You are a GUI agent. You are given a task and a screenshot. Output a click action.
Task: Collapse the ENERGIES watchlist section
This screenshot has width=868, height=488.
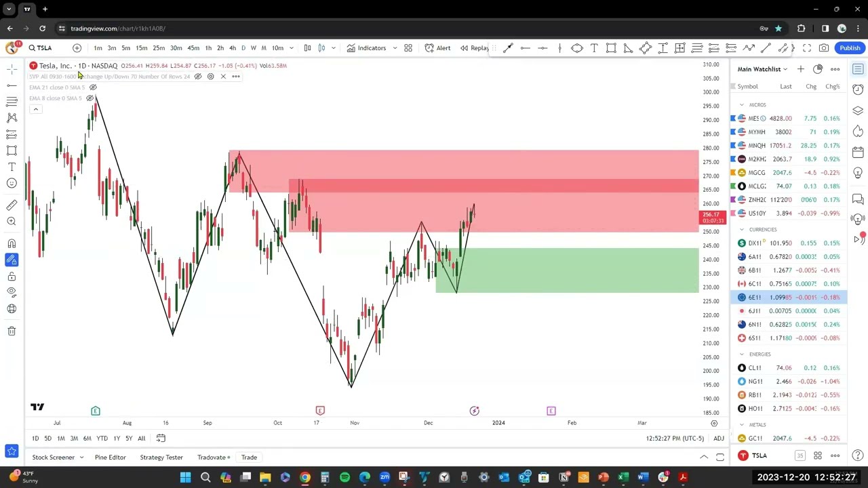[x=741, y=354]
